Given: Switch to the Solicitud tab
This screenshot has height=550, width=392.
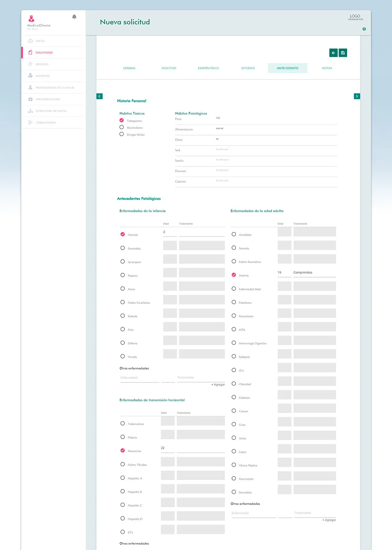Looking at the screenshot, I should pyautogui.click(x=169, y=68).
